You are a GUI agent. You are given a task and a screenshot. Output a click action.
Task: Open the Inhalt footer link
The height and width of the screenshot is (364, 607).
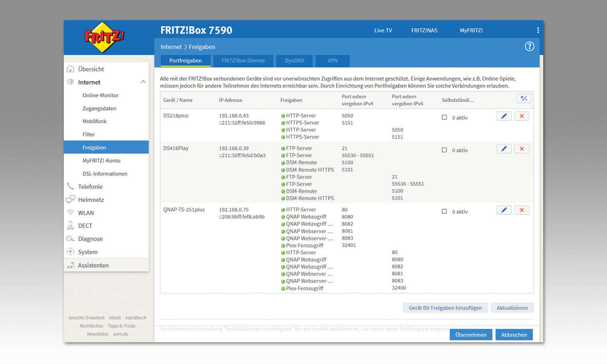(x=115, y=317)
